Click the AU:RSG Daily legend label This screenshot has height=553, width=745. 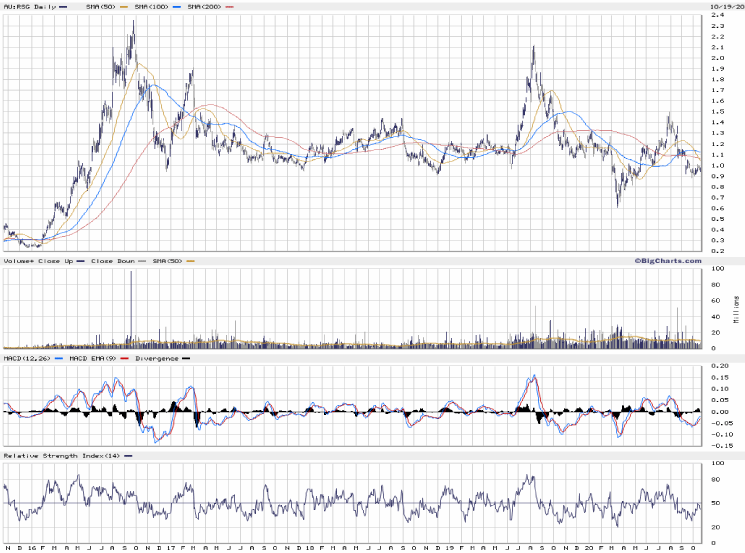pos(29,7)
